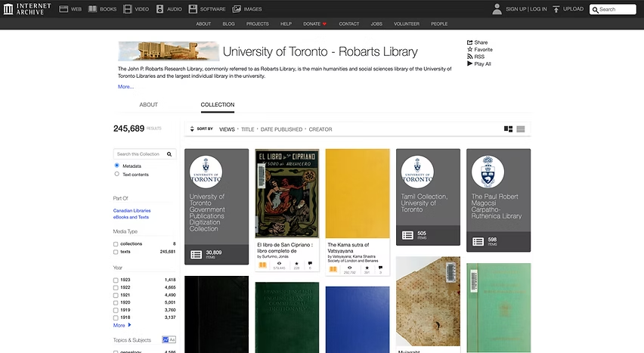Open the JOBS nav link
The height and width of the screenshot is (353, 644).
click(376, 24)
